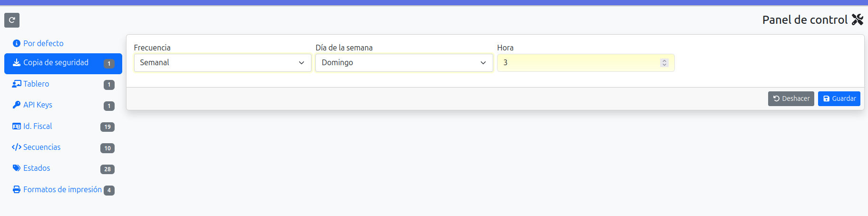Click the Hora number stepper arrows
Viewport: 868px width, 216px height.
coord(664,63)
